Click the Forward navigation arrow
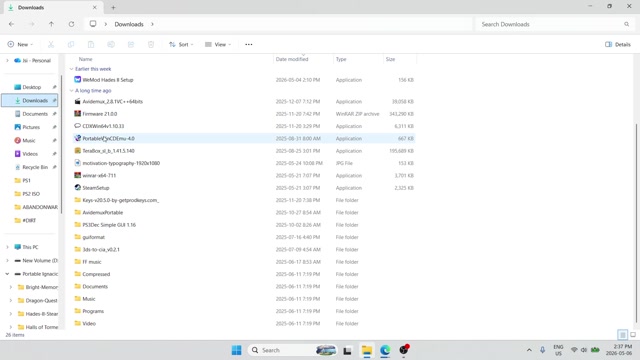The width and height of the screenshot is (640, 360). (31, 24)
